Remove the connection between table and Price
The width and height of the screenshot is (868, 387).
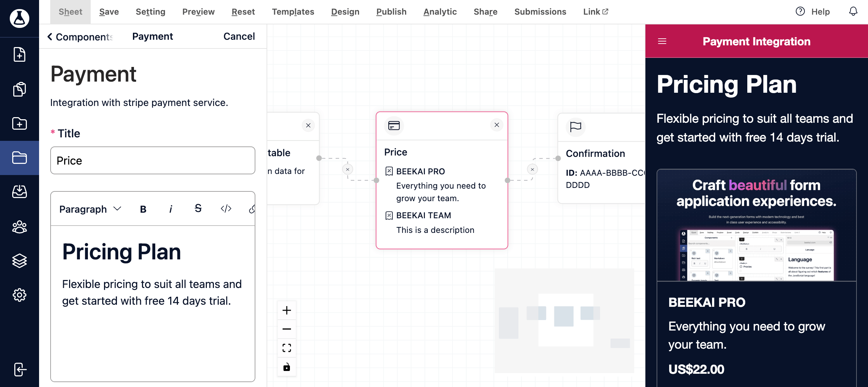click(x=347, y=169)
